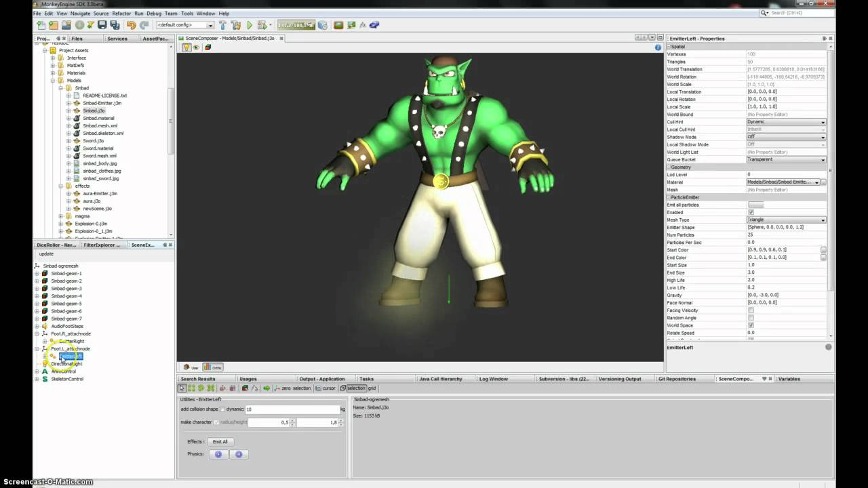This screenshot has width=868, height=488.
Task: Open the Refactor menu
Action: coord(121,14)
